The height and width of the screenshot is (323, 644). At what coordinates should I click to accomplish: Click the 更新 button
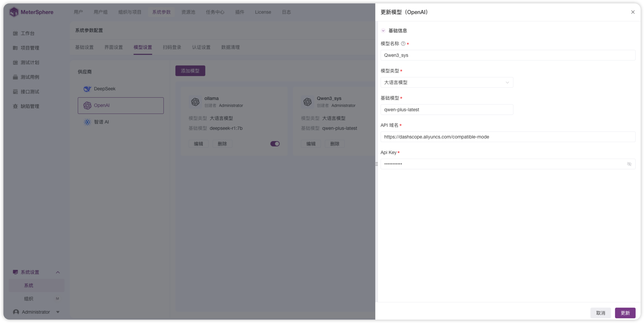pos(625,313)
